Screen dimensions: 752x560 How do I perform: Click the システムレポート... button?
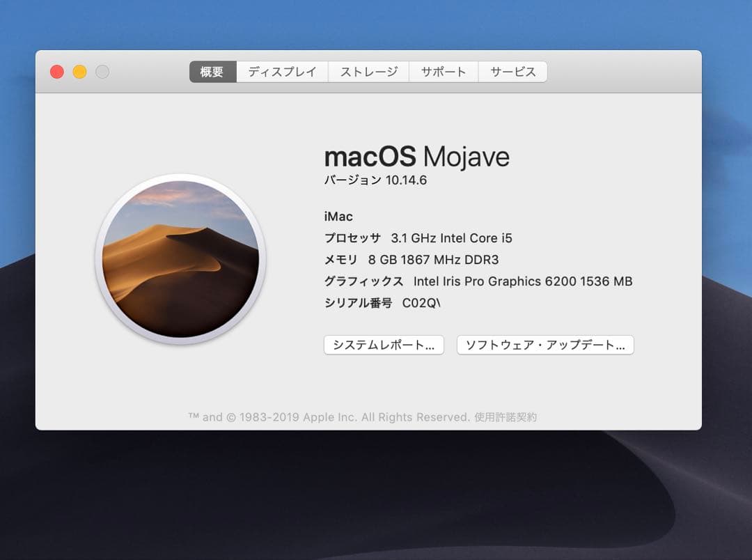(x=384, y=345)
